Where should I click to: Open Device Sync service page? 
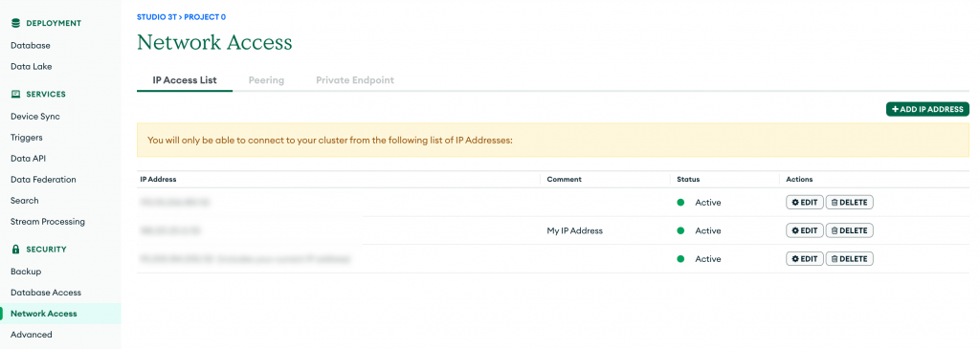click(35, 117)
